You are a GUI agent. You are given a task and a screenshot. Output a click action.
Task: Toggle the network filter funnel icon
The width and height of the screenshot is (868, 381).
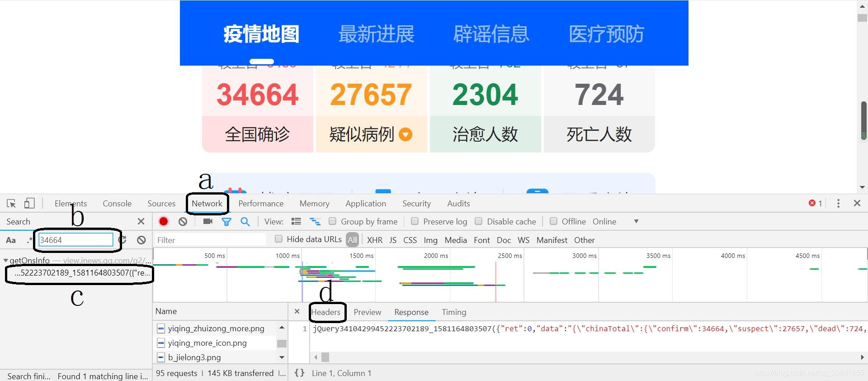226,222
